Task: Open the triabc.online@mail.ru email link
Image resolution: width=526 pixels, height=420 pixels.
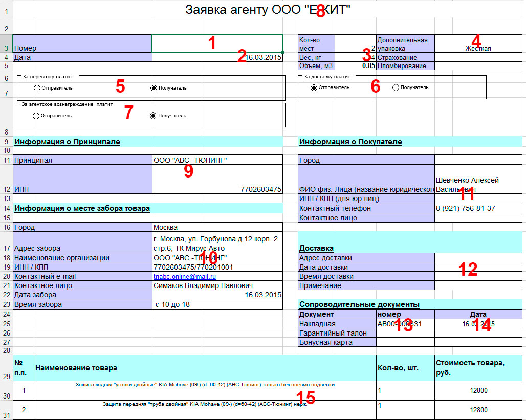Action: coord(185,277)
